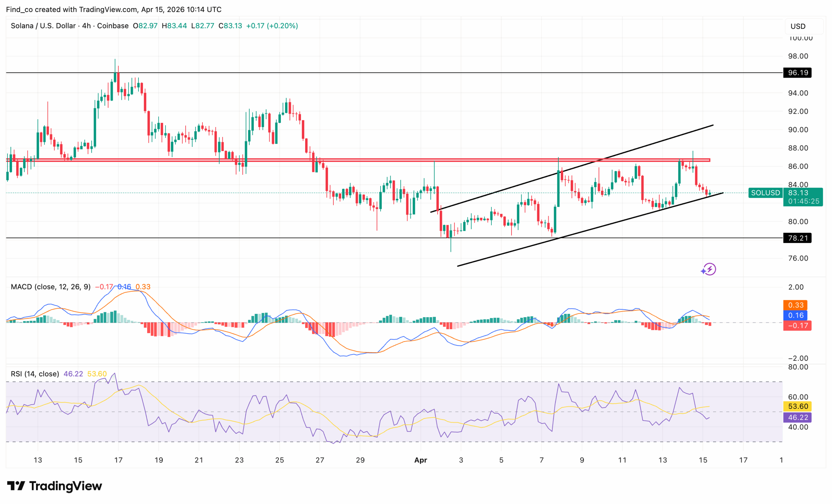Select the 78.21 horizontal line price label
Screen dimensions: 832x504
[797, 238]
